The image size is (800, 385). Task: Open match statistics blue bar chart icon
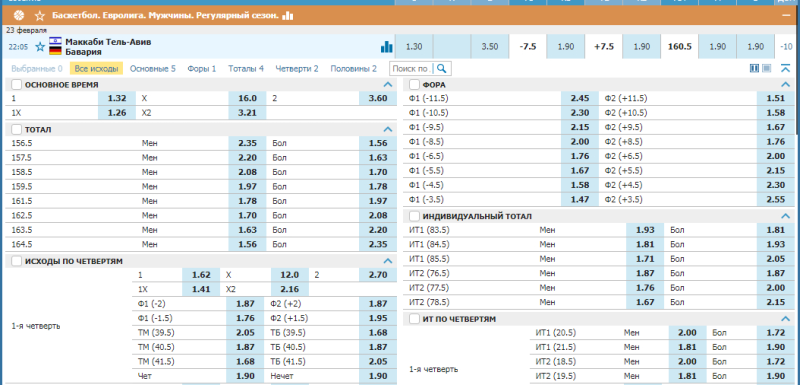pyautogui.click(x=387, y=47)
